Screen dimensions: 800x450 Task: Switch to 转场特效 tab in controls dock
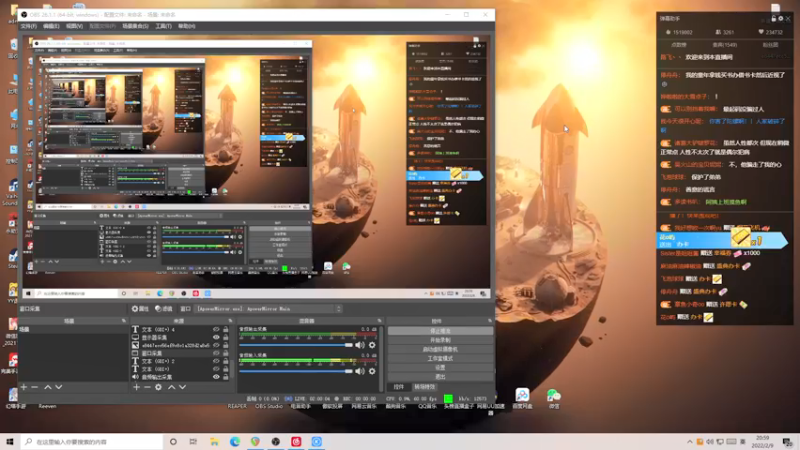click(x=424, y=387)
